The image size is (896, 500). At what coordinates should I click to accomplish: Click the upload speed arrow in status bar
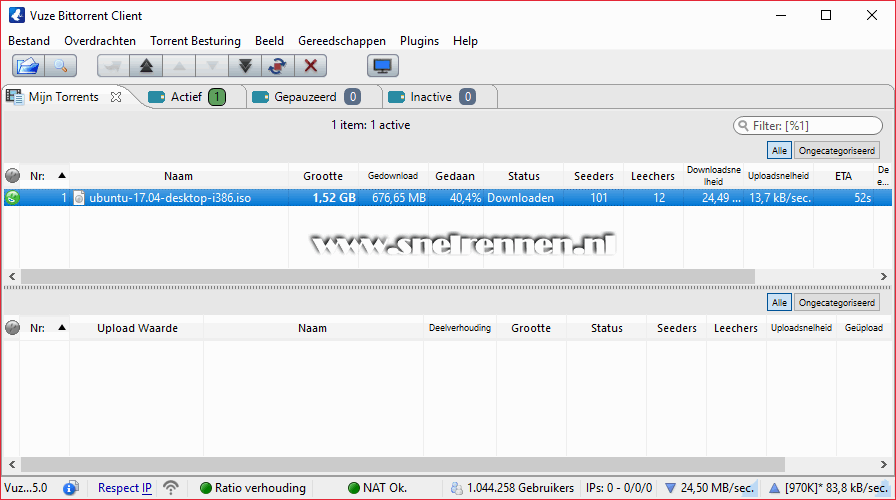click(x=774, y=488)
